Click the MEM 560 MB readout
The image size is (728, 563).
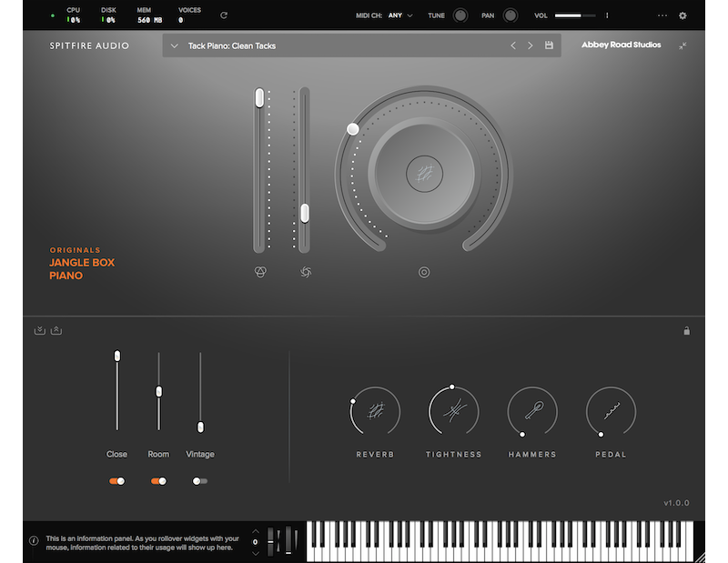(x=149, y=15)
